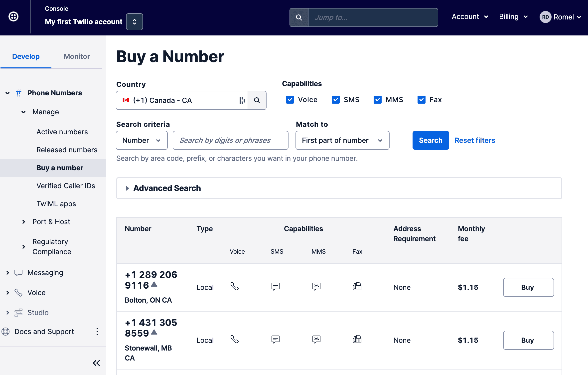Screen dimensions: 588x375
Task: Collapse the Phone Numbers section chevron
Action: pos(7,93)
